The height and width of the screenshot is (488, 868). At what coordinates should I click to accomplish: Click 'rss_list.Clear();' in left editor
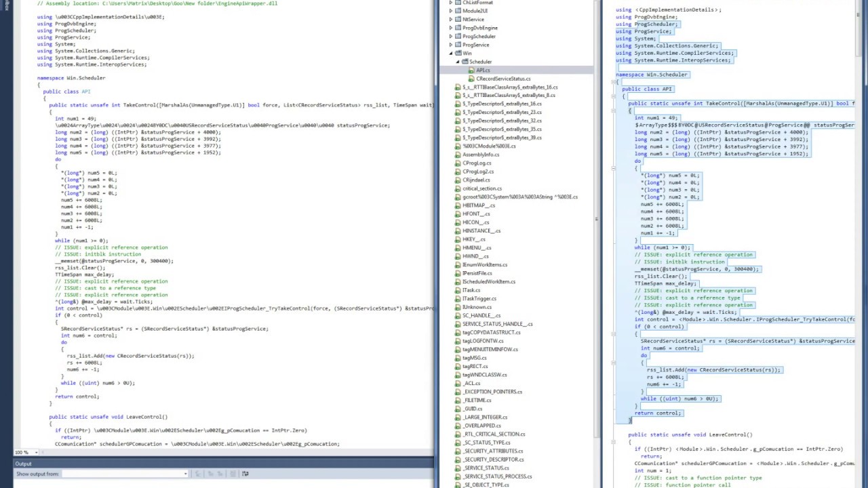[x=80, y=268]
